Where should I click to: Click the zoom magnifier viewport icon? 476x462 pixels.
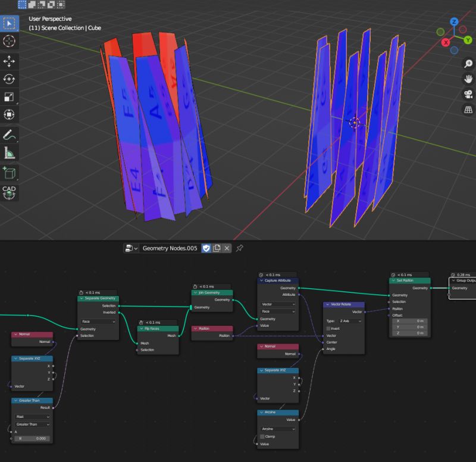[x=468, y=64]
